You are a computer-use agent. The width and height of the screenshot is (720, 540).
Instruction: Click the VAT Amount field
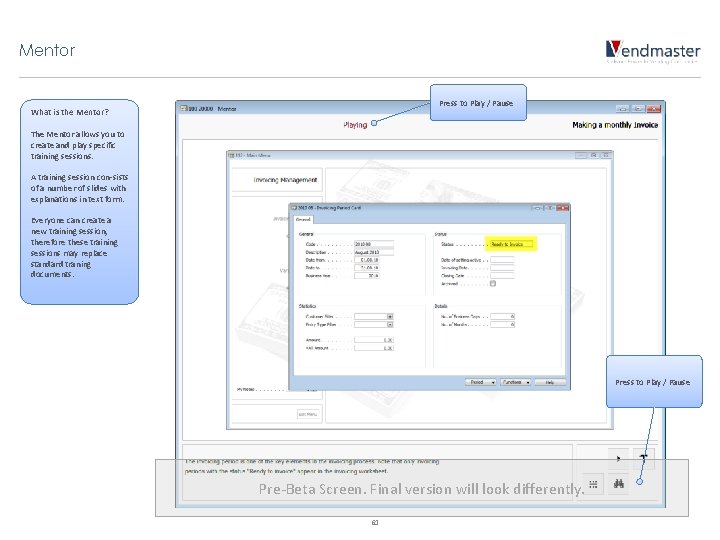coord(374,348)
